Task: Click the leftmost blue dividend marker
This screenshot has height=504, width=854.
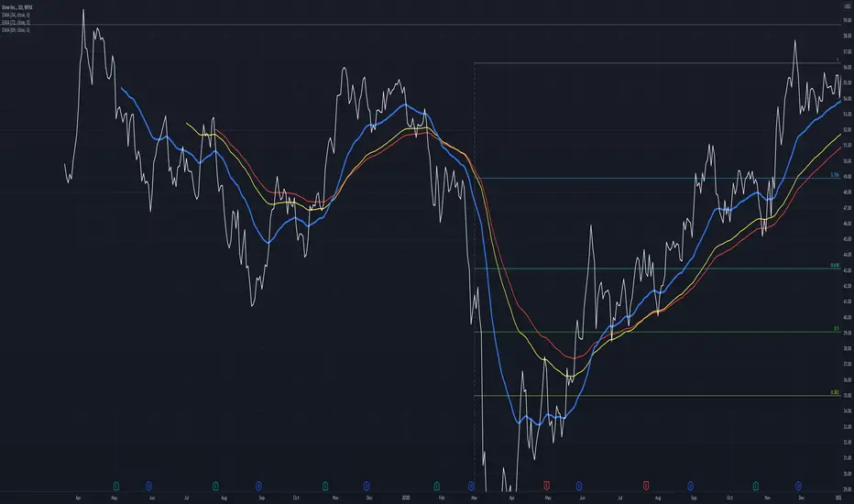Action: click(148, 486)
